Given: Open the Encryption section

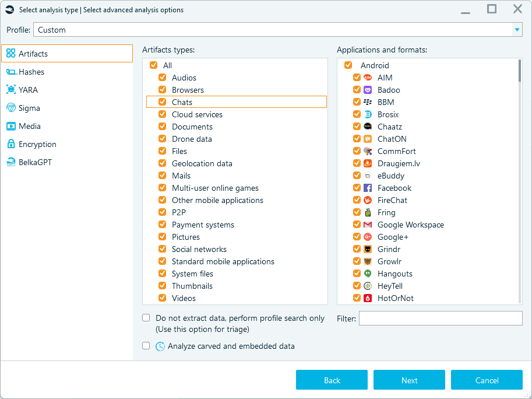Looking at the screenshot, I should click(x=67, y=144).
